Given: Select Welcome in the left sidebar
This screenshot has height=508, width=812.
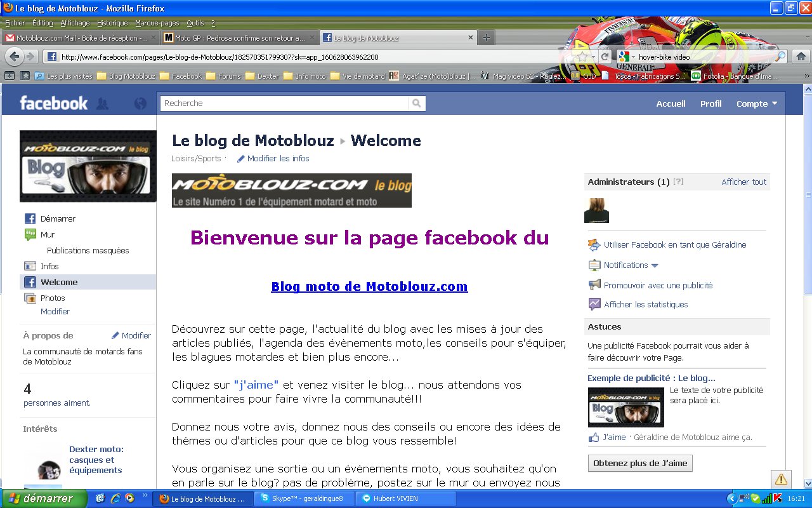Looking at the screenshot, I should pyautogui.click(x=88, y=282).
